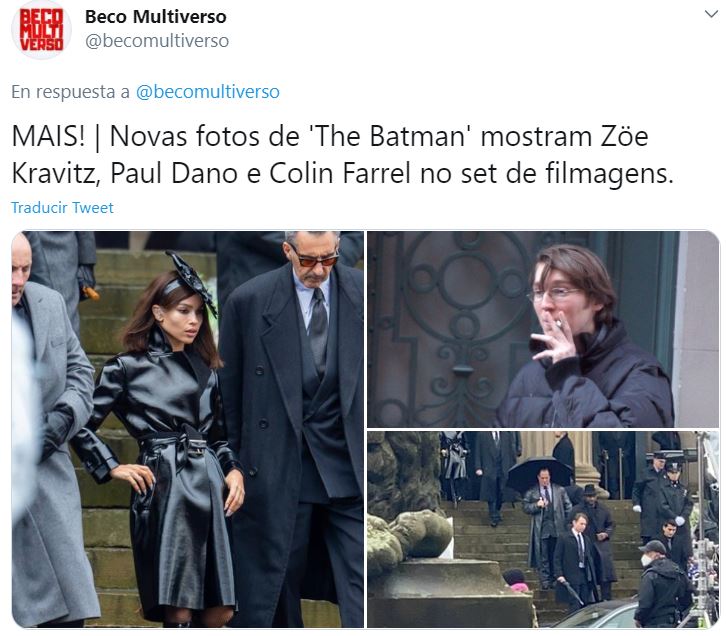Click the Beco Multiverso display name

(156, 17)
